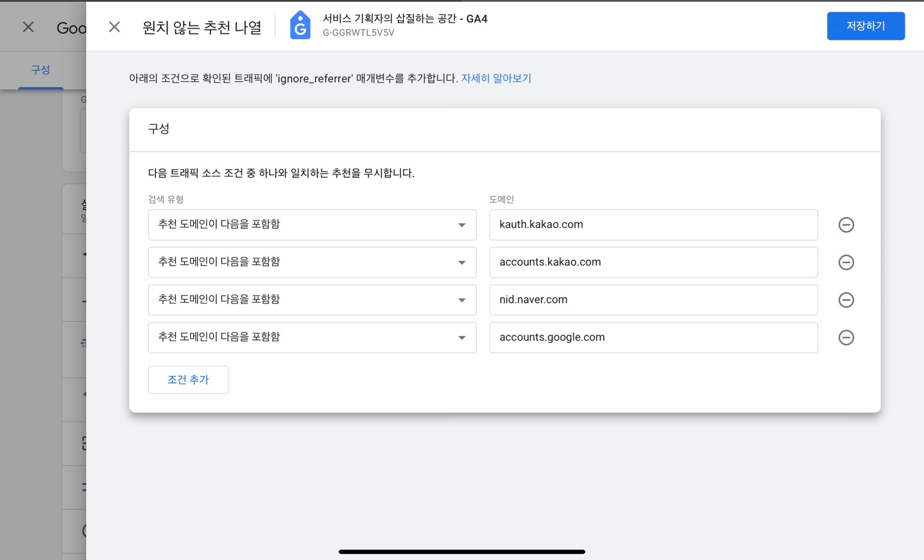The image size is (924, 560).
Task: Click the G-GGRWTL5V5V tag ID
Action: (x=359, y=33)
